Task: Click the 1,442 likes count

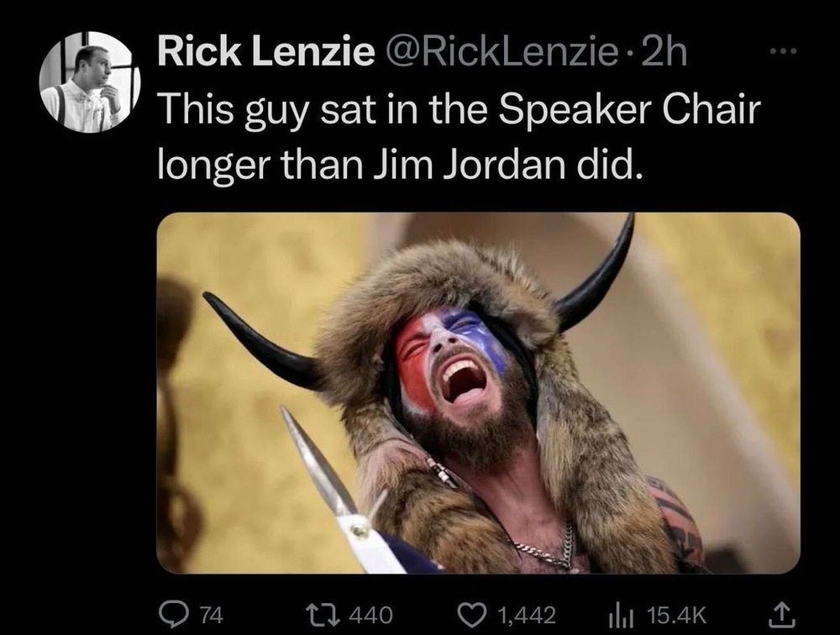Action: coord(528,615)
